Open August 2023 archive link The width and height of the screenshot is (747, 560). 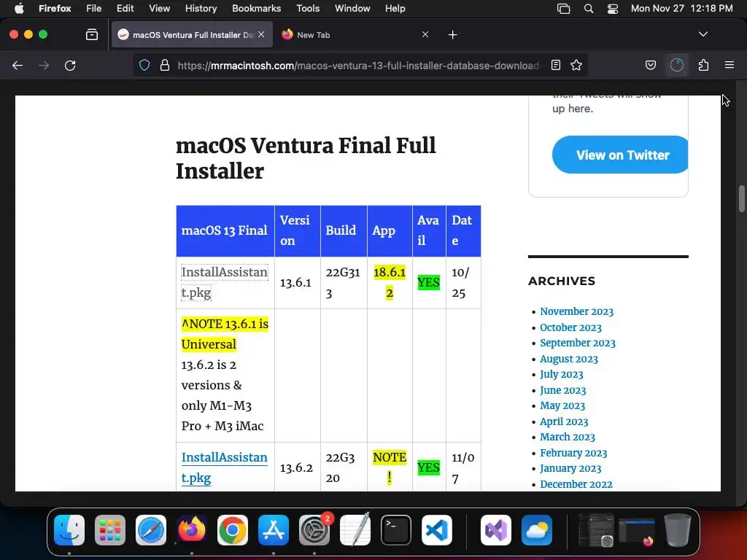tap(569, 359)
